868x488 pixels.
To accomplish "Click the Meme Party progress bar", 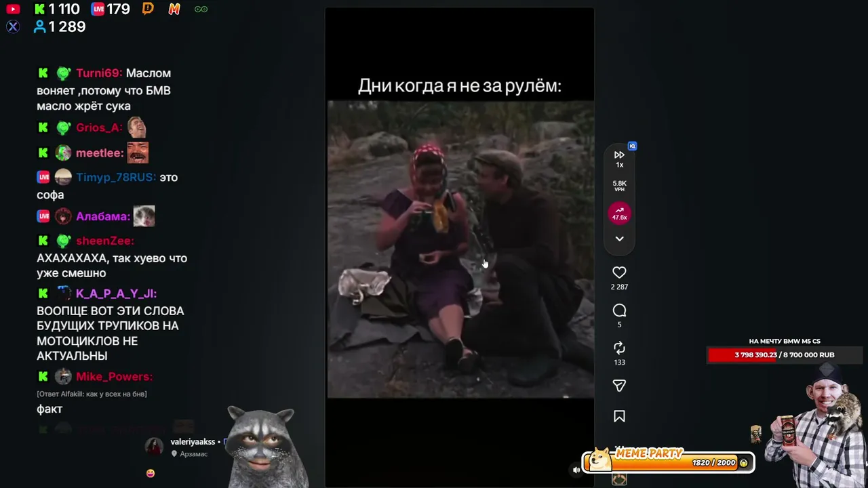I will [669, 462].
